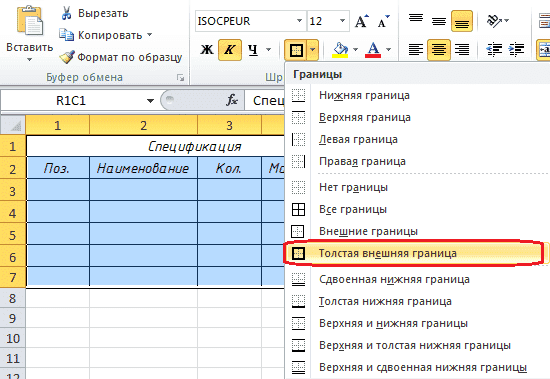Image resolution: width=550 pixels, height=379 pixels.
Task: Click the Нет границы dotted icon
Action: tap(299, 187)
